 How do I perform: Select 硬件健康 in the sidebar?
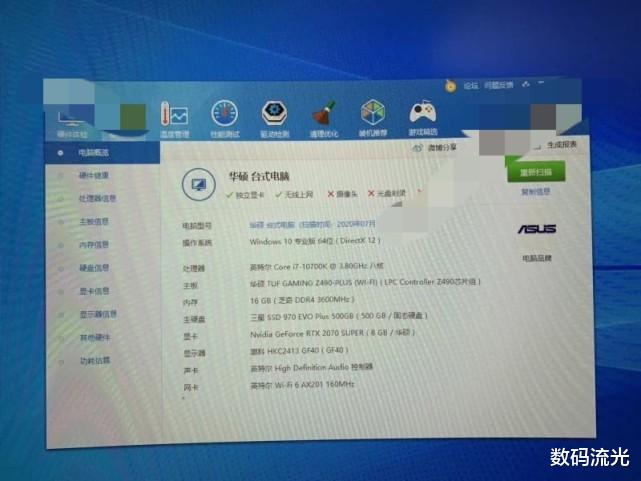pos(94,175)
